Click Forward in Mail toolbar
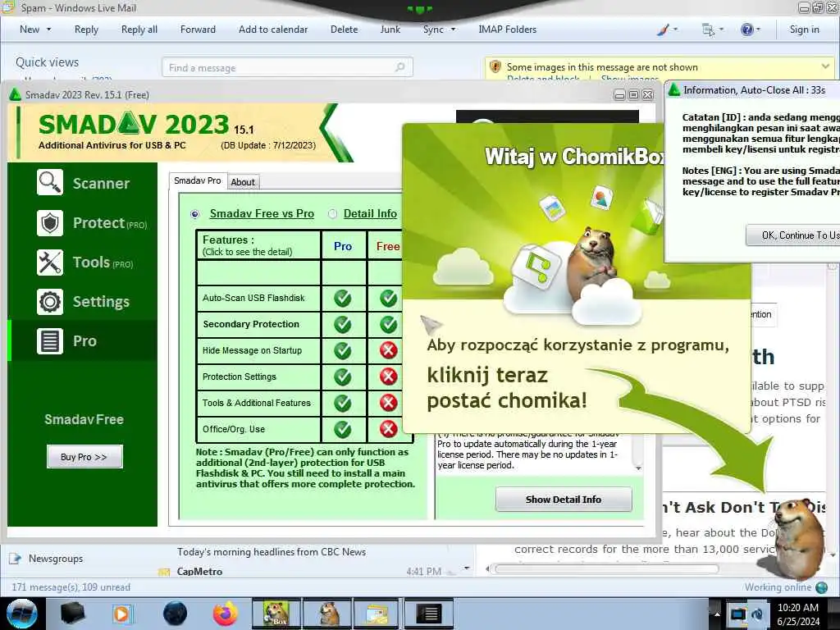 click(198, 30)
